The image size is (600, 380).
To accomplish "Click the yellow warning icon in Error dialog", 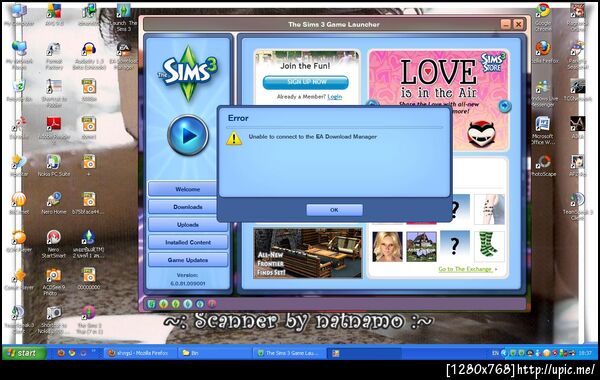I will [x=234, y=138].
